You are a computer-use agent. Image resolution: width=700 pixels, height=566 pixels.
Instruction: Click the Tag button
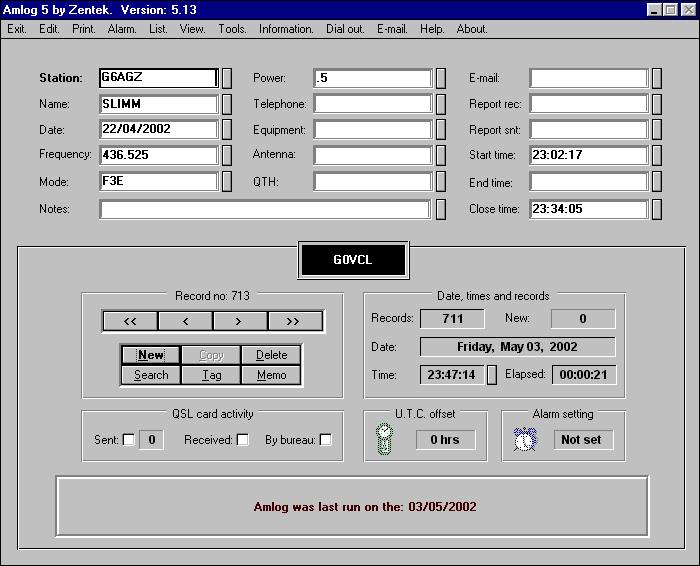tap(211, 375)
